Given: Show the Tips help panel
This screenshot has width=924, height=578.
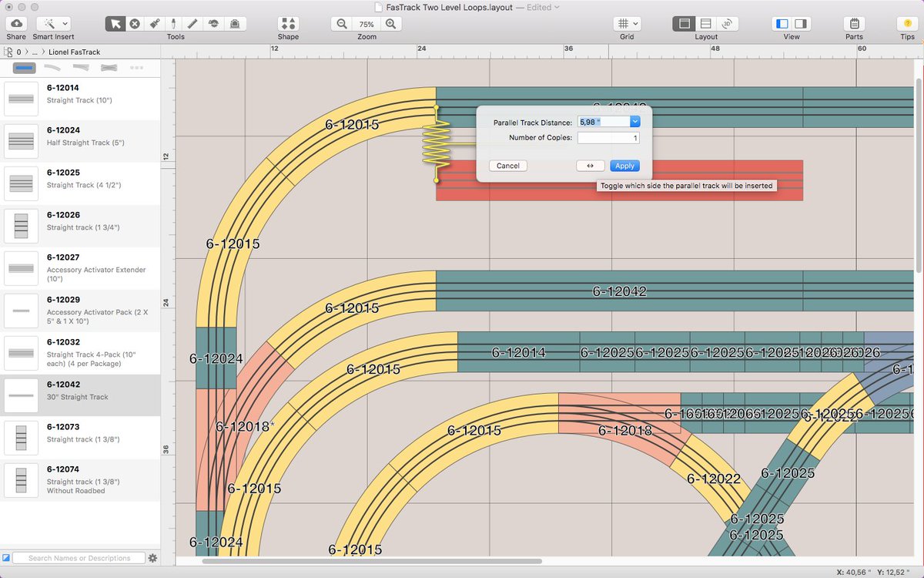Looking at the screenshot, I should pyautogui.click(x=907, y=24).
